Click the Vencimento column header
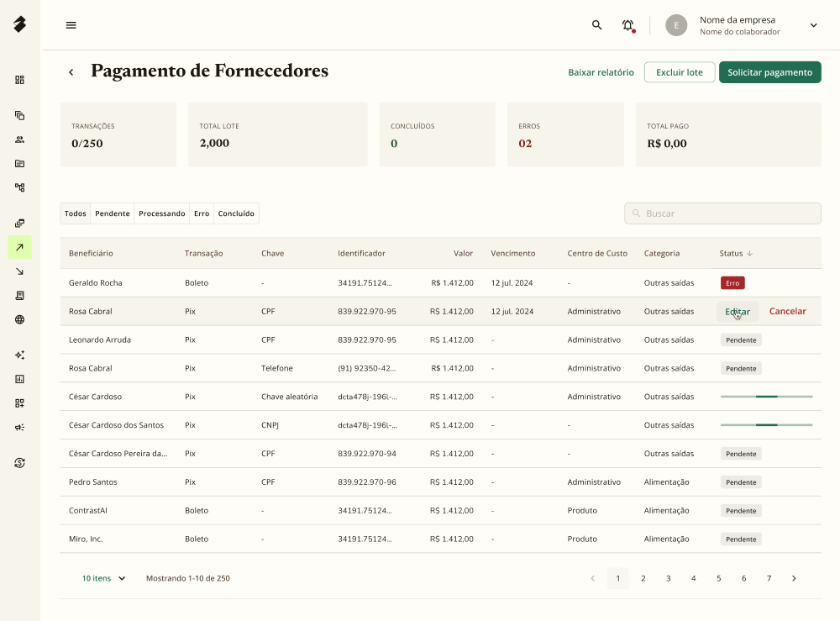Viewport: 840px width, 621px height. pos(512,254)
